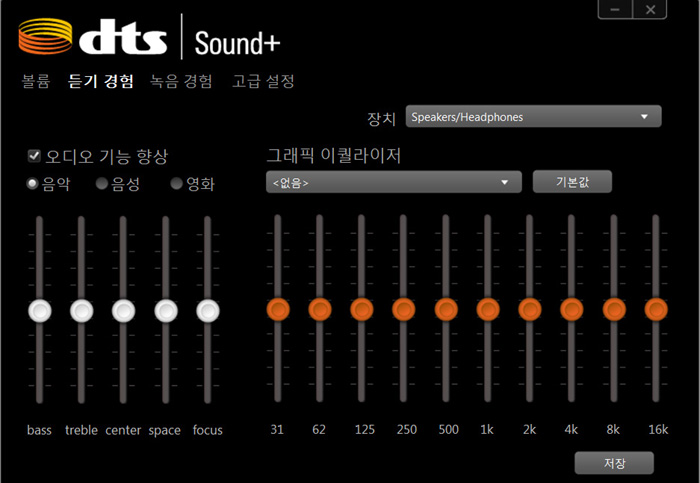Screen dimensions: 700x483
Task: Click the treble slider knob
Action: tap(82, 311)
